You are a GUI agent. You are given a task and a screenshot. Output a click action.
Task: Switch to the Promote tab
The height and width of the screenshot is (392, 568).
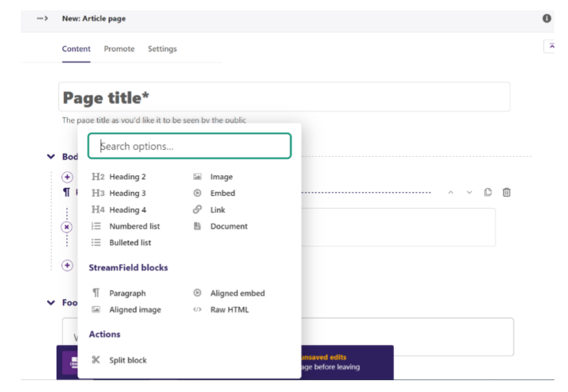[119, 49]
